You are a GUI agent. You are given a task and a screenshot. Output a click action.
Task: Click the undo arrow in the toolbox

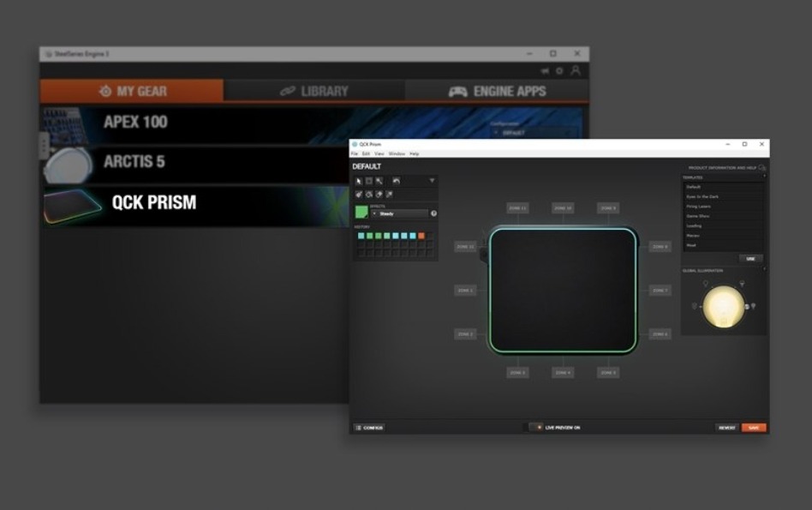pyautogui.click(x=397, y=181)
